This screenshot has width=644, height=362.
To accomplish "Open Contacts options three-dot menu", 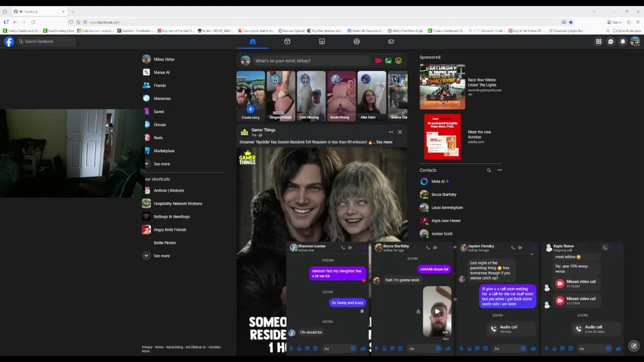I will [500, 170].
